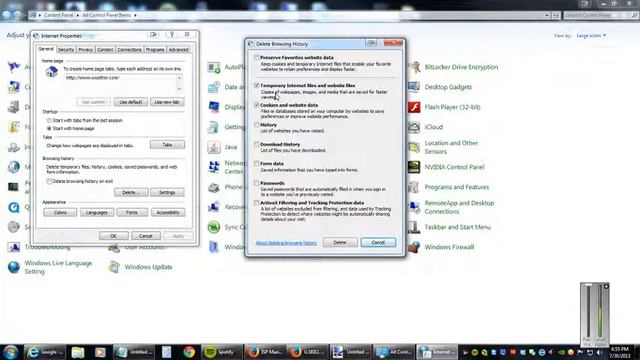Open Taskbar and Start Menu icon

[414, 227]
